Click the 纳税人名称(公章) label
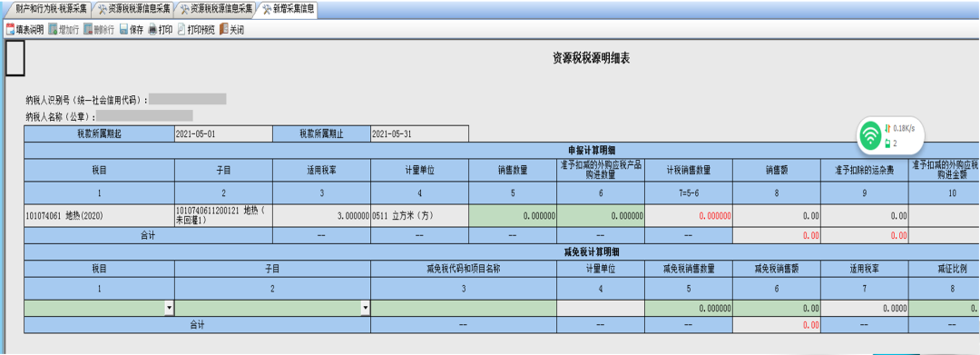Image resolution: width=980 pixels, height=355 pixels. click(x=61, y=116)
